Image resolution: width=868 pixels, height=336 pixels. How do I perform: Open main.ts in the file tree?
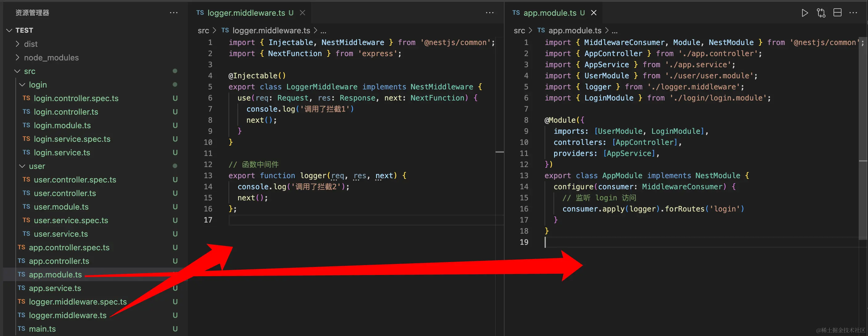tap(42, 329)
